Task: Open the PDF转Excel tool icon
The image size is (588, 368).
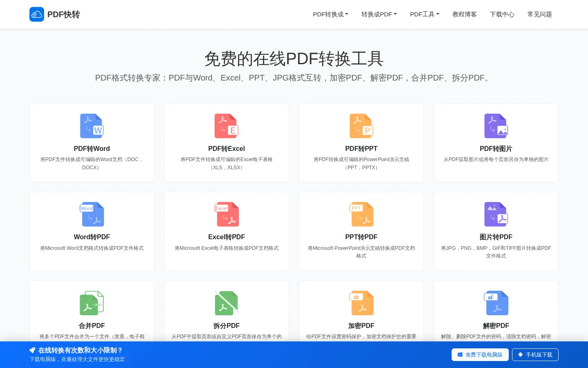Action: tap(227, 126)
